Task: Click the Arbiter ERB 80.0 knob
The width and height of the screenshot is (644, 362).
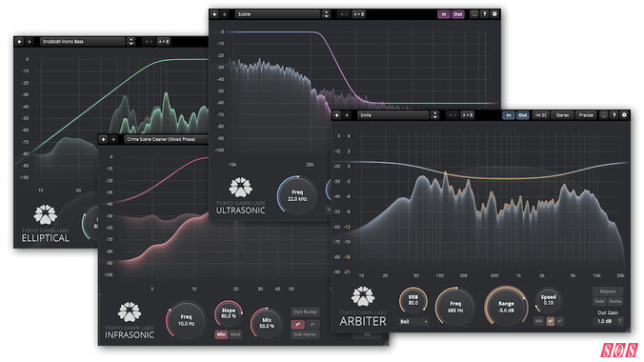Action: (x=413, y=300)
